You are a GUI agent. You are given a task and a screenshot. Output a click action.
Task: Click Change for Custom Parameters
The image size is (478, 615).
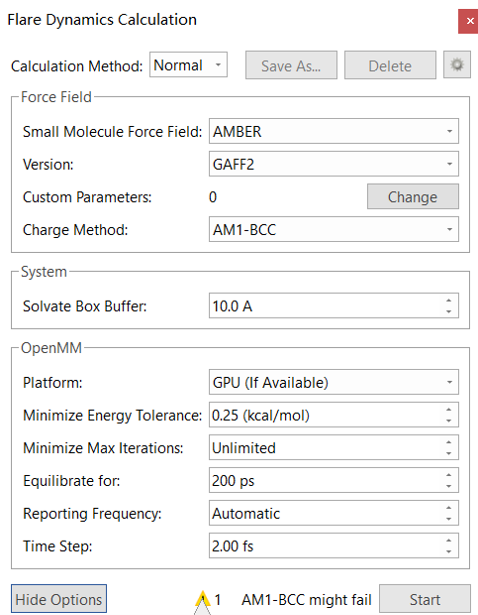pyautogui.click(x=413, y=197)
